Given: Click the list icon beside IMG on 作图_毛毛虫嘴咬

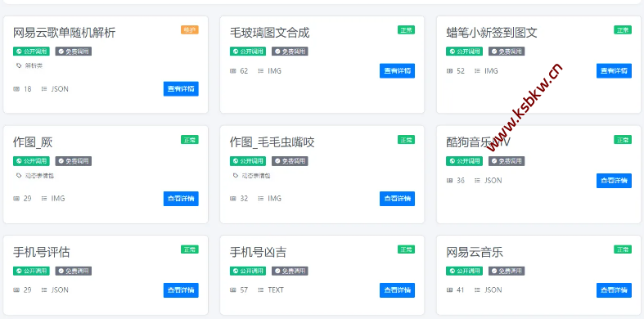Looking at the screenshot, I should pos(261,198).
